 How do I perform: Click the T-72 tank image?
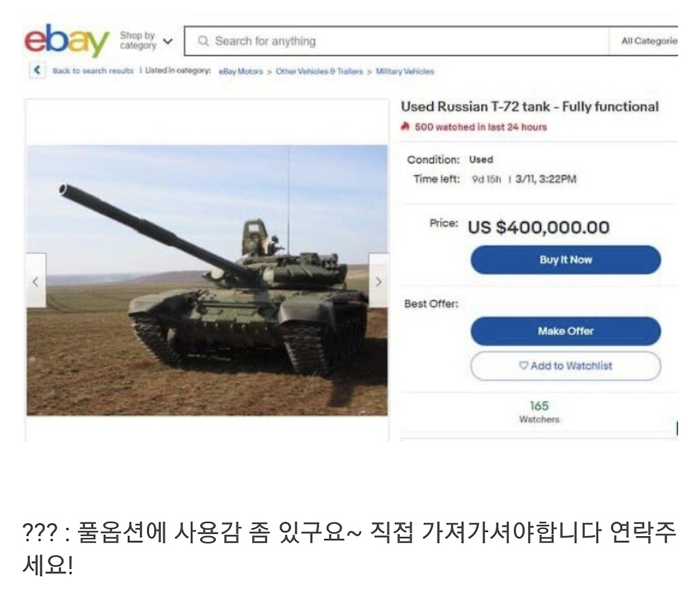coord(207,280)
